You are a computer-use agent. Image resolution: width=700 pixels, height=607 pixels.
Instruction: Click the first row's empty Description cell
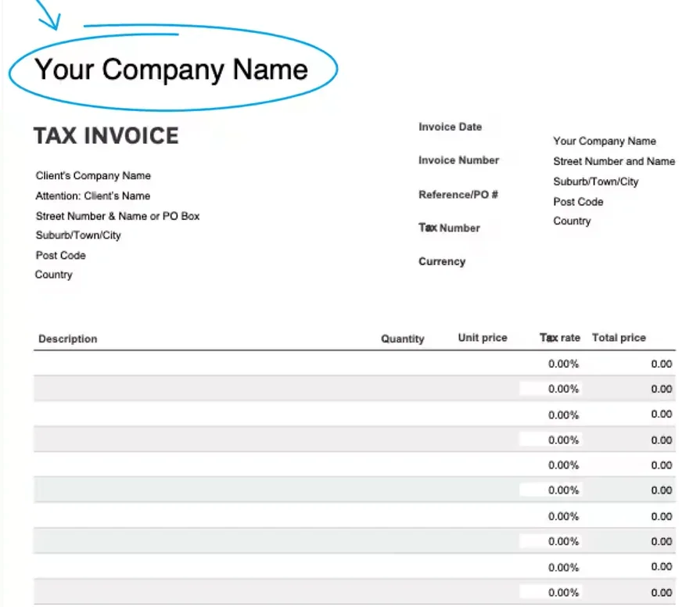click(x=206, y=363)
